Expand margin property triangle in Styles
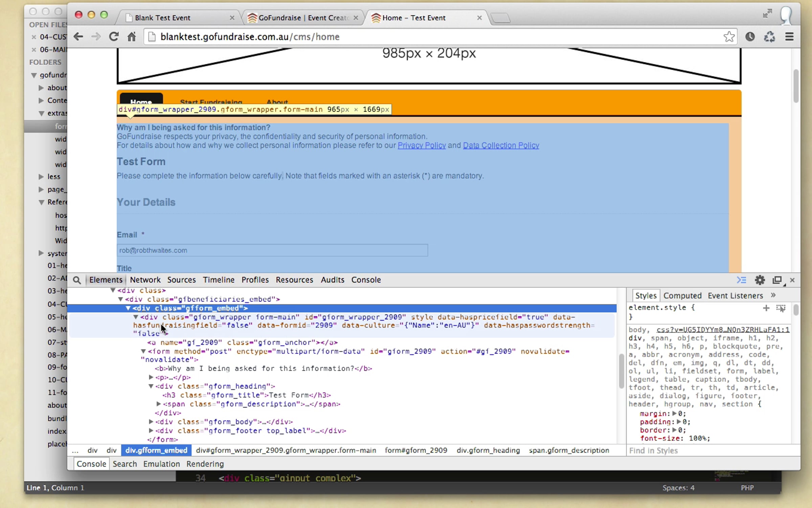The height and width of the screenshot is (508, 812). point(674,414)
